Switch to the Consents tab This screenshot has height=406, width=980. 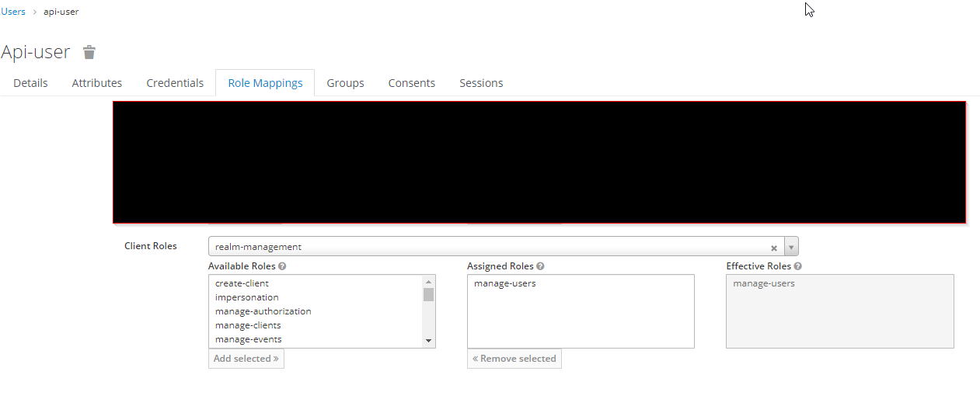click(x=412, y=83)
